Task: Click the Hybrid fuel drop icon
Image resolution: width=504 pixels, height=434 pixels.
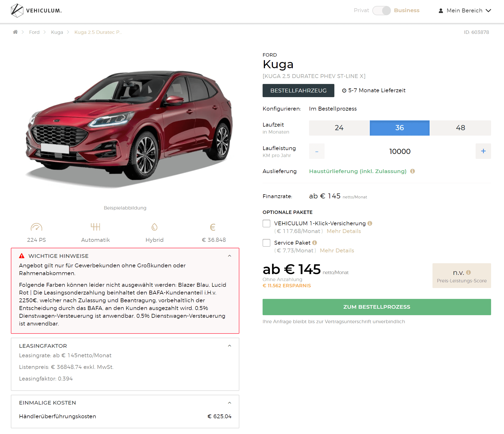Action: [154, 227]
